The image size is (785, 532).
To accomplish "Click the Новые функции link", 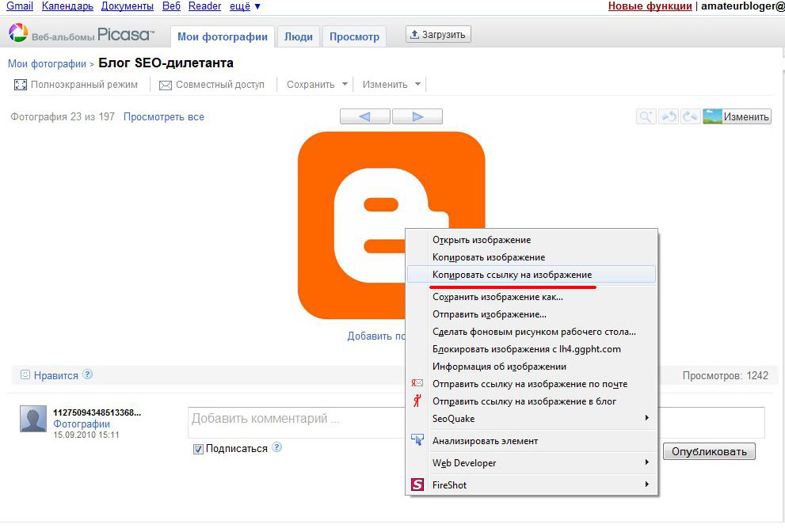I will coord(650,6).
